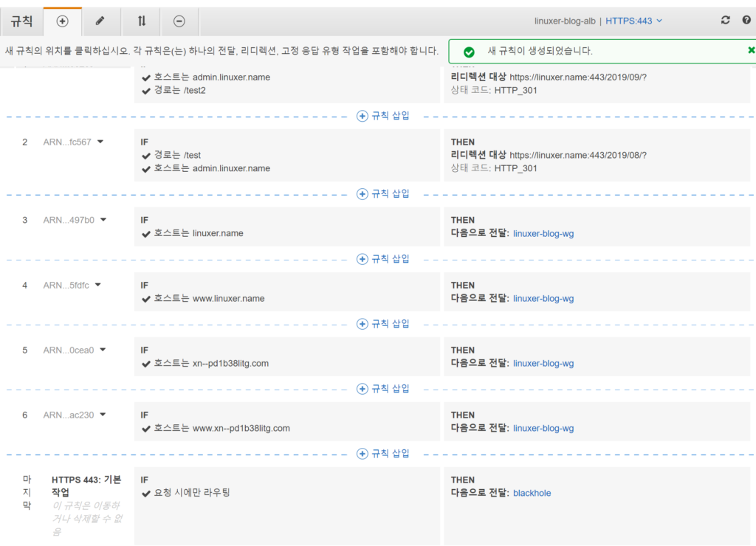The image size is (756, 546).
Task: Expand the HTTPS:443 listener dropdown
Action: [634, 21]
